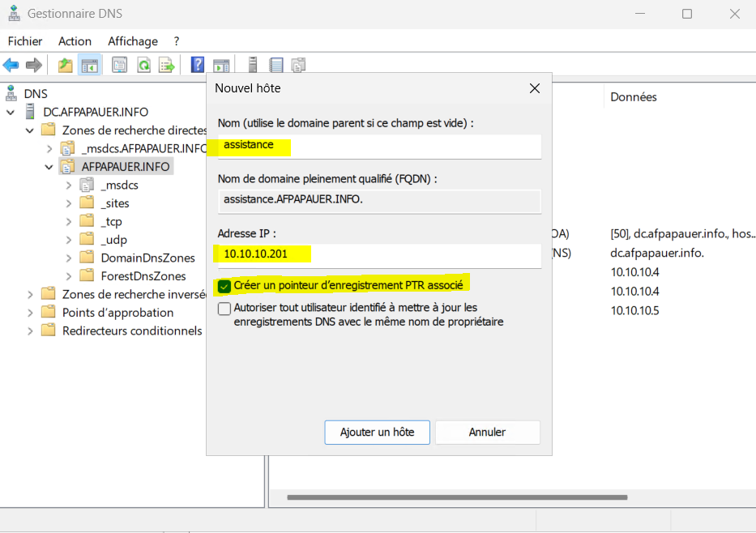This screenshot has height=533, width=756.
Task: Click the blue Back arrow in toolbar
Action: pos(11,65)
